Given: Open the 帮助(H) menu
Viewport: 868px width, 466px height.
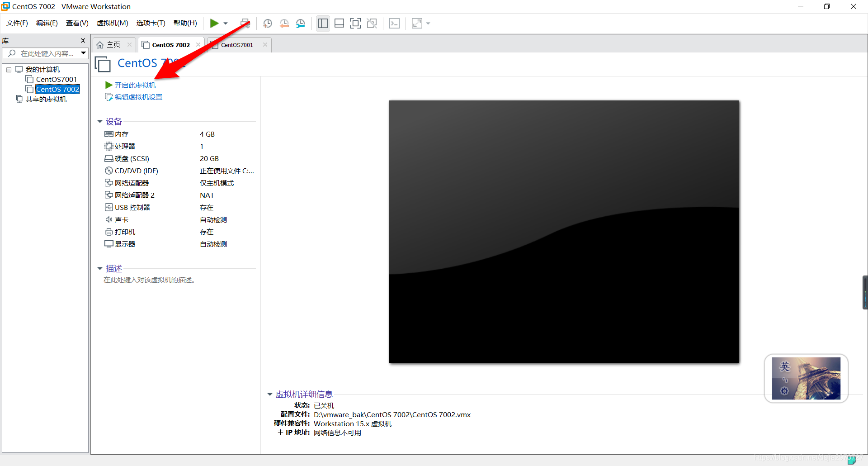Looking at the screenshot, I should (x=185, y=23).
